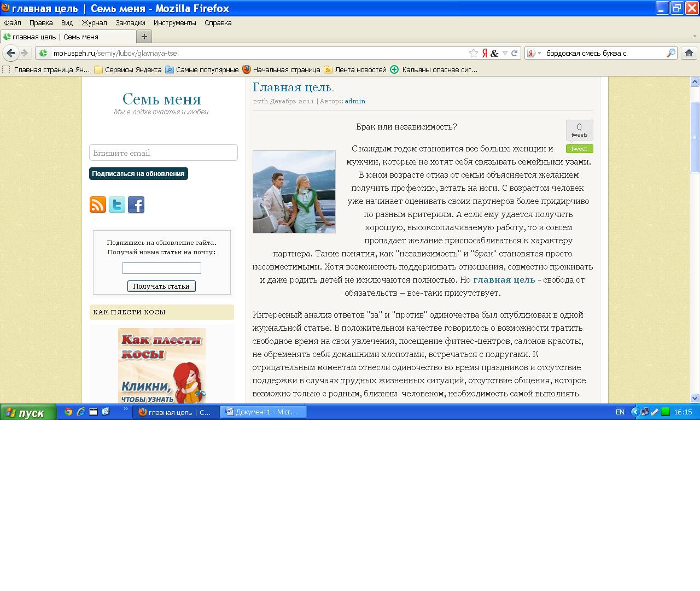The width and height of the screenshot is (700, 591).
Task: Open Инструменты menu
Action: click(x=174, y=23)
